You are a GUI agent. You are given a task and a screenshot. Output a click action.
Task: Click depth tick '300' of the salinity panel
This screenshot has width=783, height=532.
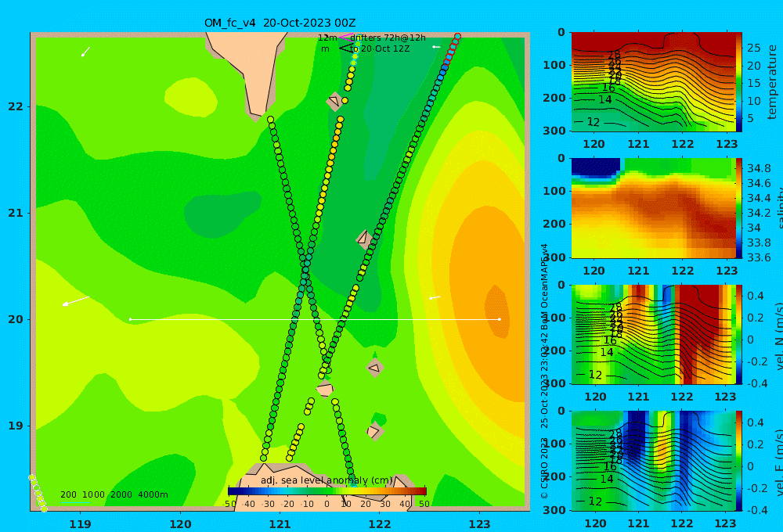(x=554, y=257)
